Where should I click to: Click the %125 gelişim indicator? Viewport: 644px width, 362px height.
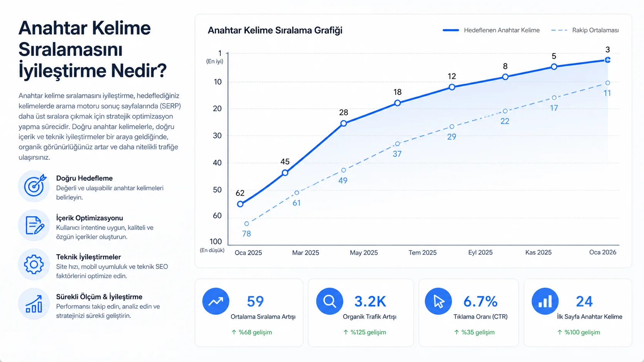click(x=364, y=332)
